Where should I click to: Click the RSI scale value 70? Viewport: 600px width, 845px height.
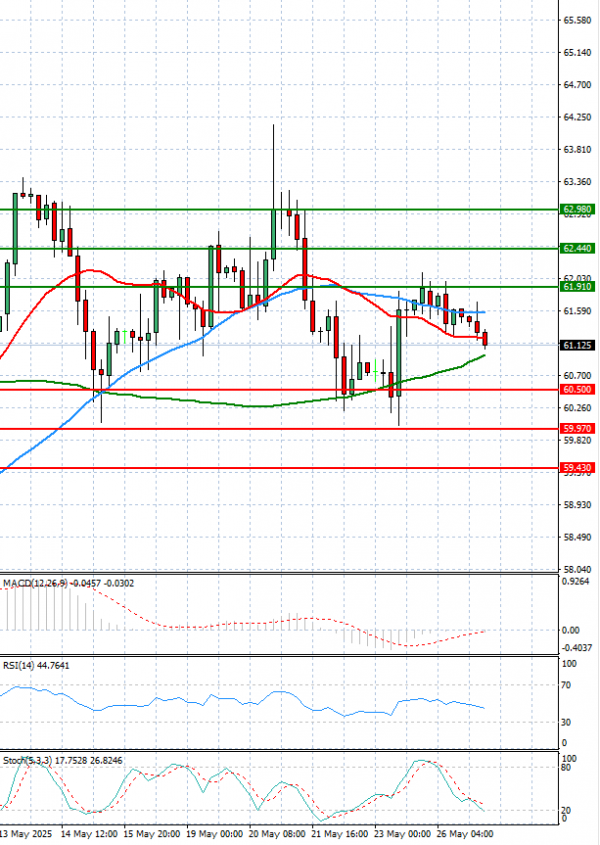[566, 685]
